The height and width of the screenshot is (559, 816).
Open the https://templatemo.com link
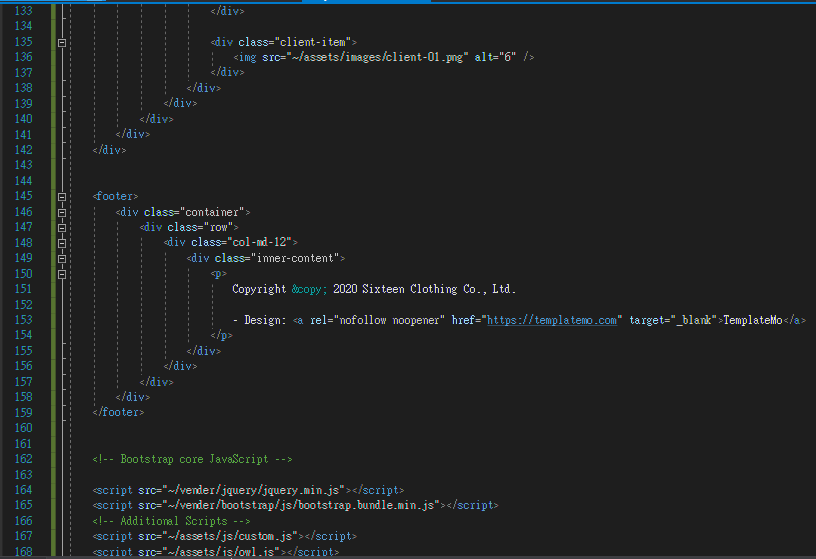pyautogui.click(x=552, y=320)
